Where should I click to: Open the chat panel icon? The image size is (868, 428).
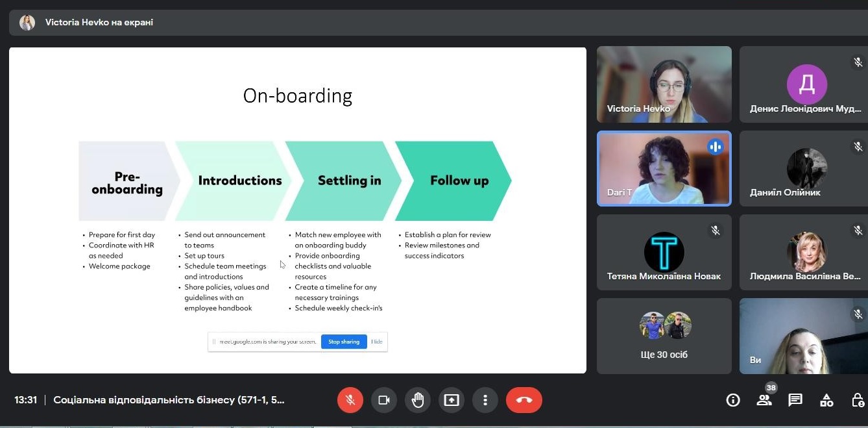[795, 400]
